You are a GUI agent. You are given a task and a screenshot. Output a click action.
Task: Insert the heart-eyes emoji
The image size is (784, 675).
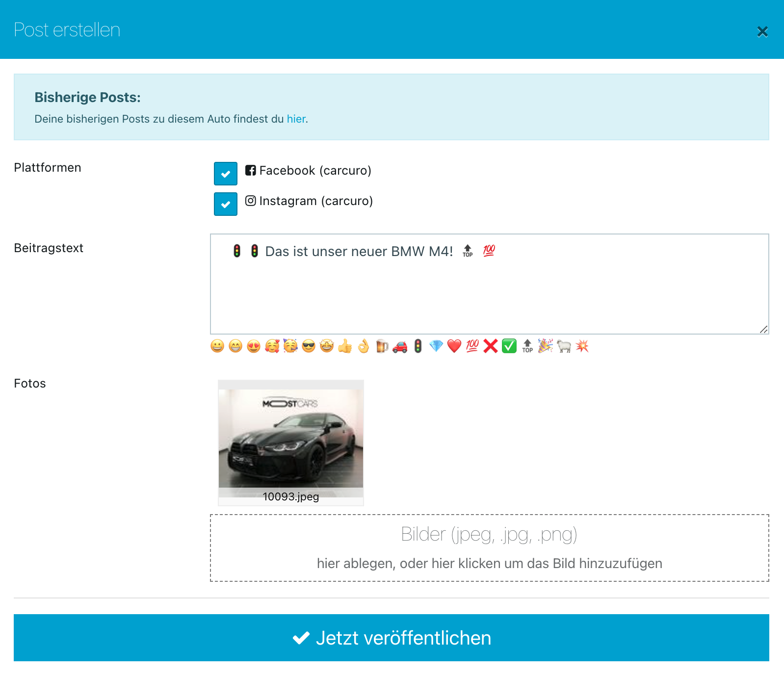(x=254, y=346)
